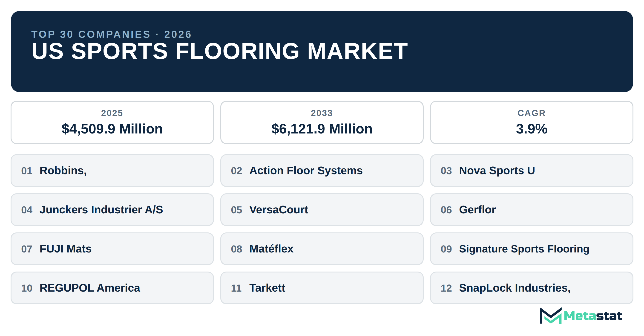
Task: Click the Metastat logo
Action: [581, 316]
